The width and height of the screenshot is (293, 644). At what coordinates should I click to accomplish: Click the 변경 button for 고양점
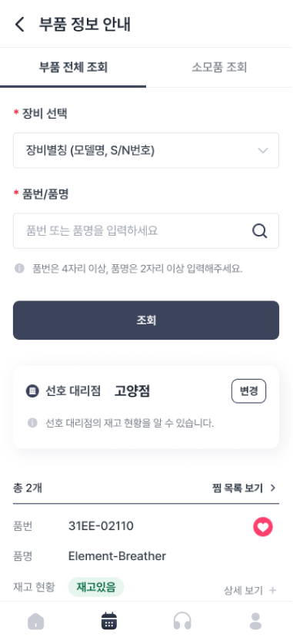pyautogui.click(x=248, y=391)
